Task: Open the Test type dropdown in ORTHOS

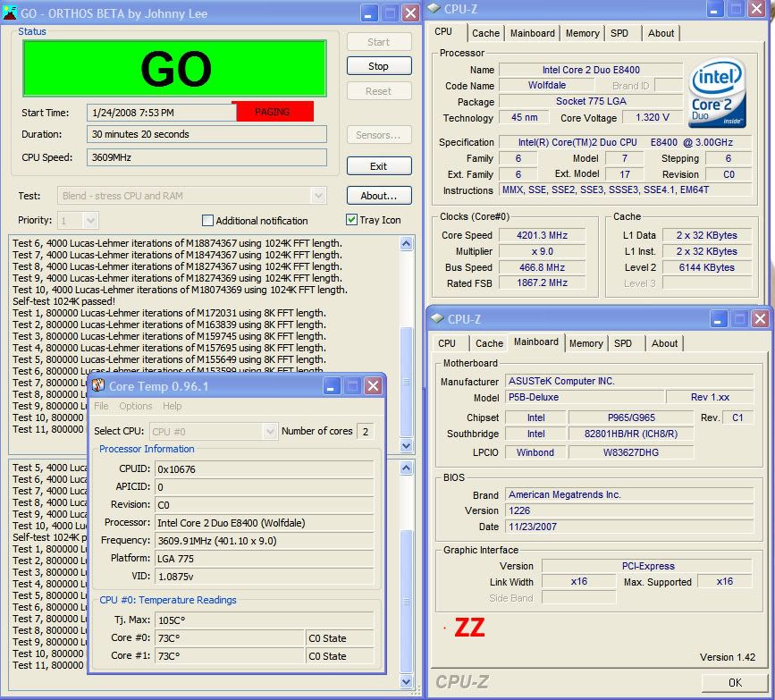Action: tap(319, 196)
